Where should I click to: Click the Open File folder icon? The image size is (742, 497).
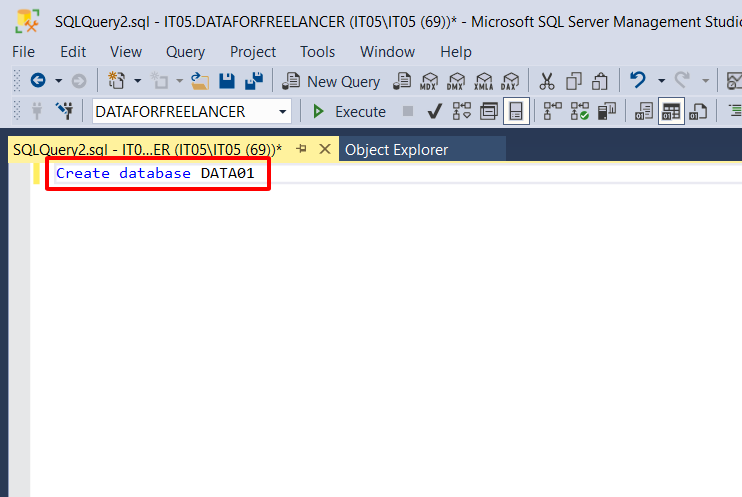[x=200, y=81]
